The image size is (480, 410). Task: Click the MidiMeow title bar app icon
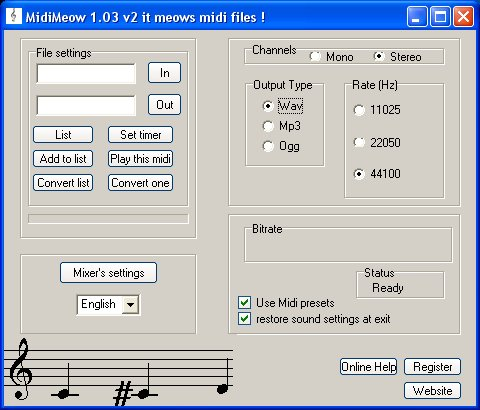click(13, 16)
